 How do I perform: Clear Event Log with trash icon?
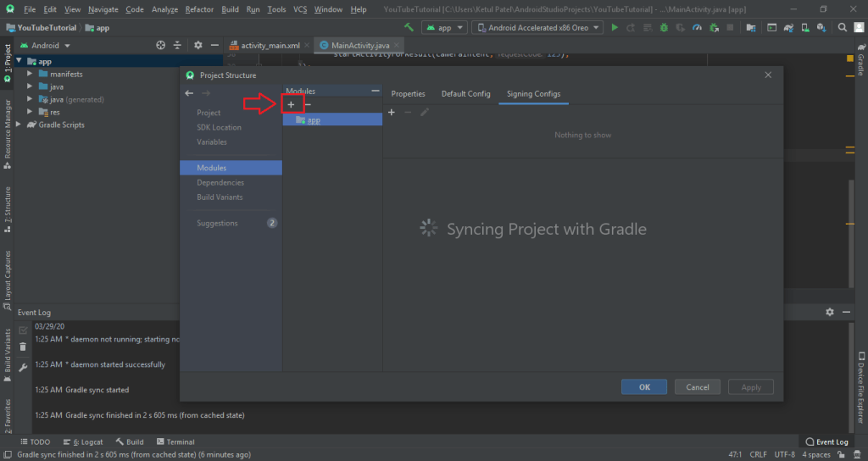(x=23, y=347)
